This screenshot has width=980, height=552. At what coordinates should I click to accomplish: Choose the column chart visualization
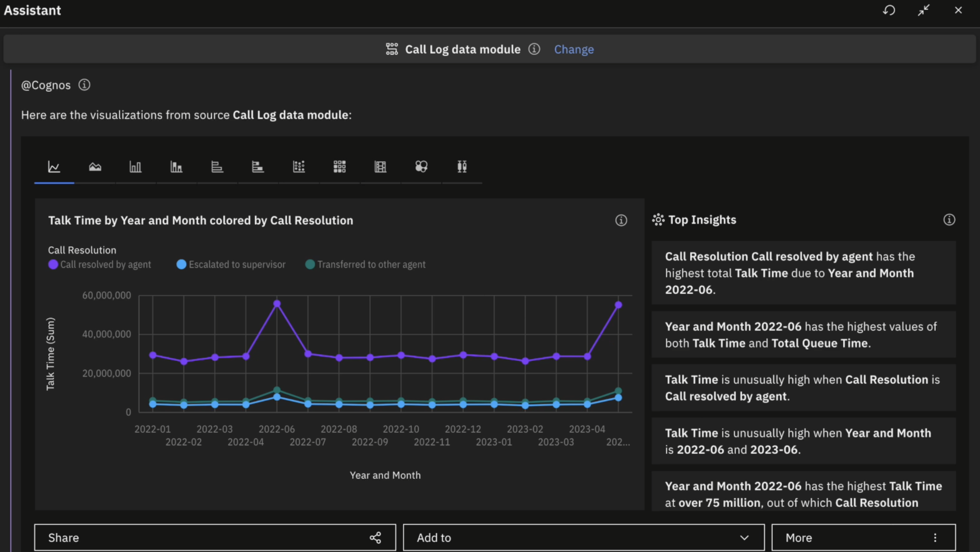point(136,166)
